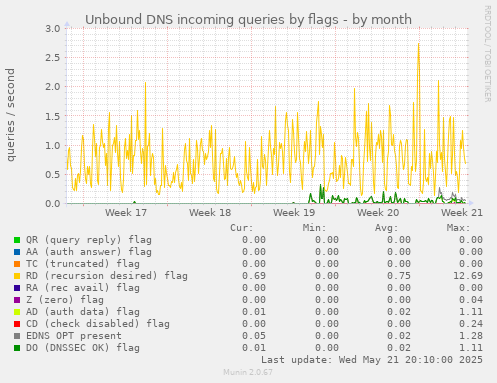This screenshot has width=497, height=383.
Task: Click the RD flag current value 0.69
Action: click(254, 276)
